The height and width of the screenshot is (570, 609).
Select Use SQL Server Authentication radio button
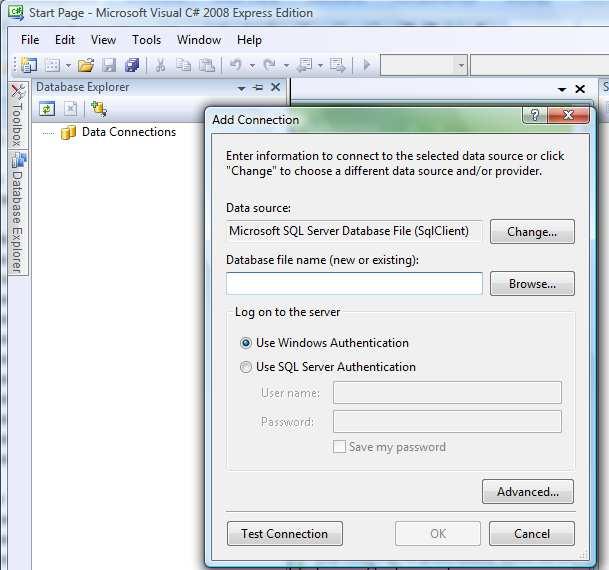tap(245, 367)
